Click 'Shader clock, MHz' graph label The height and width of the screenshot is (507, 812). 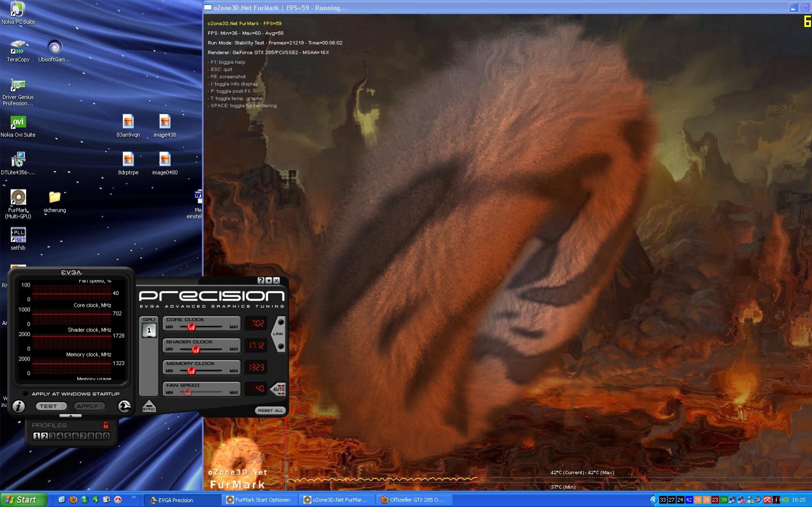click(x=89, y=330)
